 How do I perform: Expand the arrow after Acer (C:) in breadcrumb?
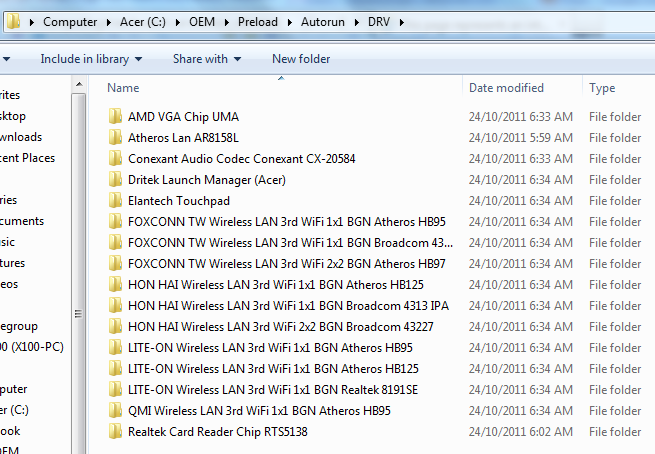(178, 22)
